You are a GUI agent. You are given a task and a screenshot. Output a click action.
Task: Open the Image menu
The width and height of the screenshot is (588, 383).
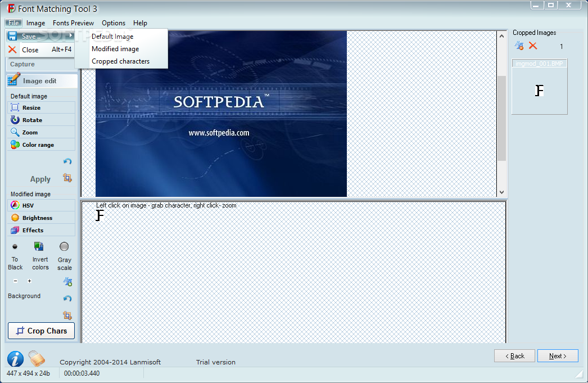tap(35, 23)
